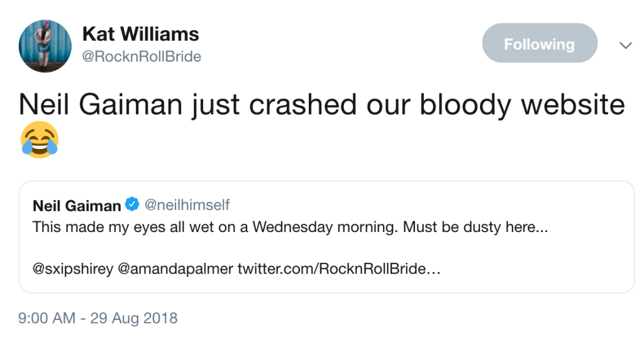Open the Kat Williams display name
Viewport: 644px width, 342px height.
[x=140, y=34]
